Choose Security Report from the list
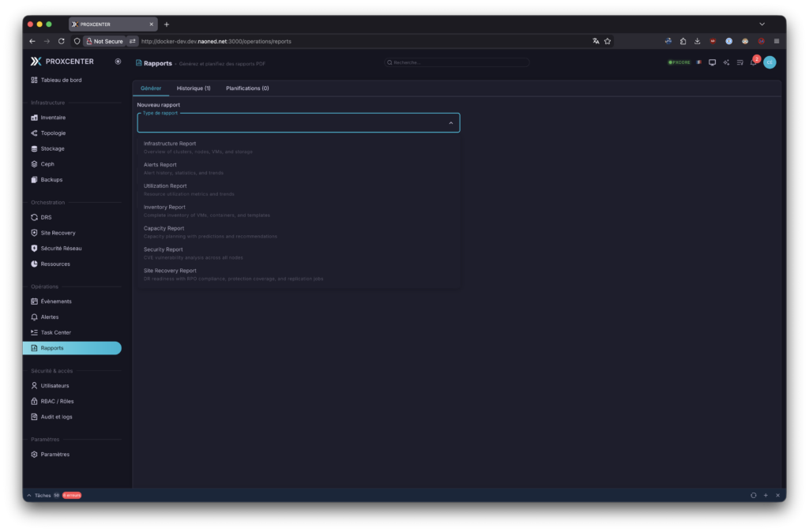 click(x=163, y=249)
